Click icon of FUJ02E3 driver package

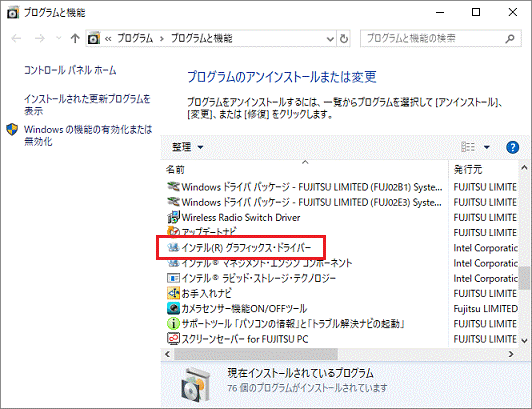(x=173, y=202)
